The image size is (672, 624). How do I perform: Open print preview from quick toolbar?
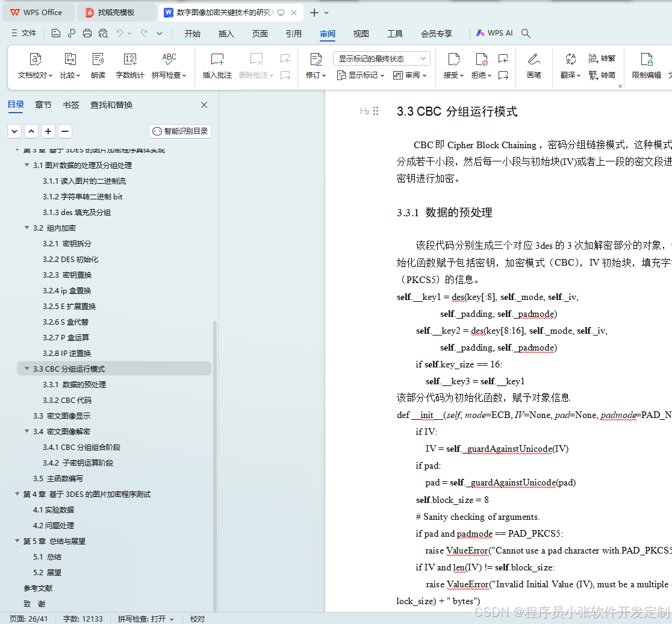click(x=103, y=34)
